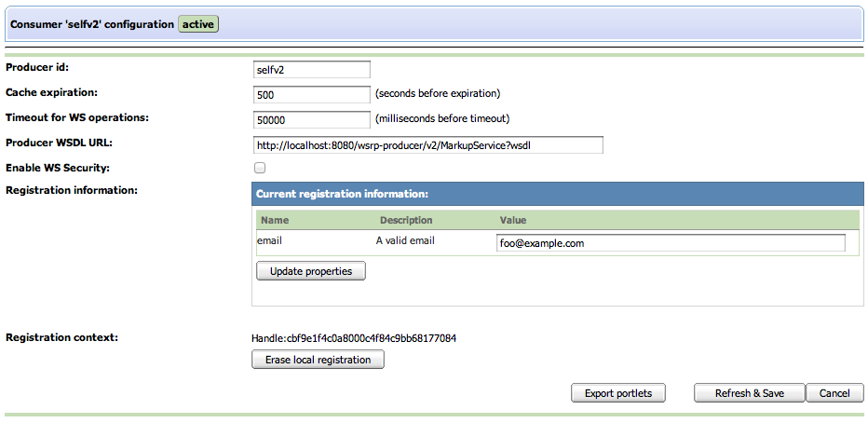Open Export portlets
The image size is (868, 423).
point(617,393)
